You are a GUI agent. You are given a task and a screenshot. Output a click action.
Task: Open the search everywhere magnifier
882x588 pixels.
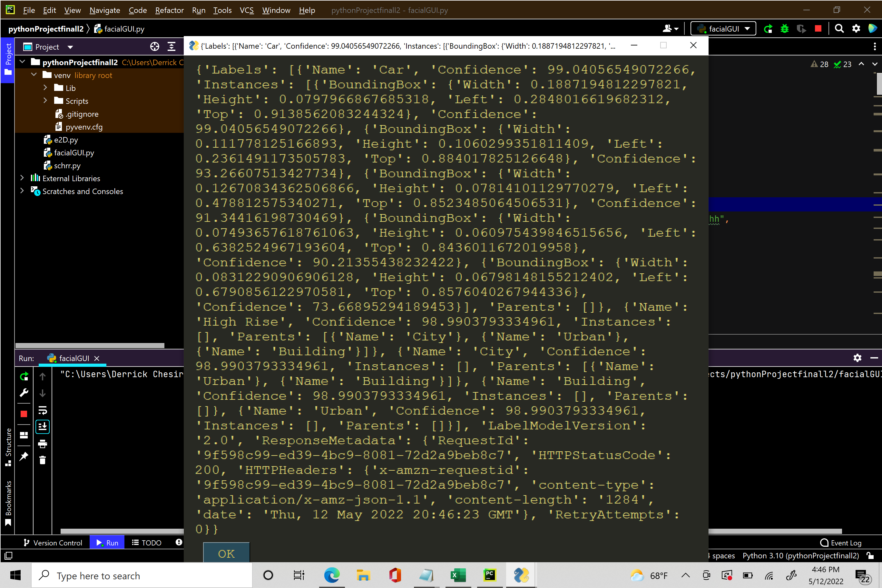[x=839, y=28]
